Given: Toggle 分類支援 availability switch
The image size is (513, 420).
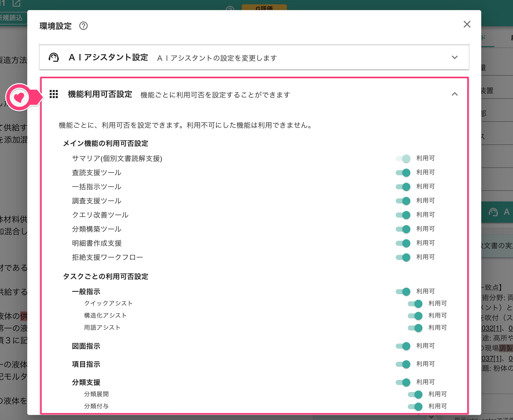Looking at the screenshot, I should pyautogui.click(x=403, y=382).
